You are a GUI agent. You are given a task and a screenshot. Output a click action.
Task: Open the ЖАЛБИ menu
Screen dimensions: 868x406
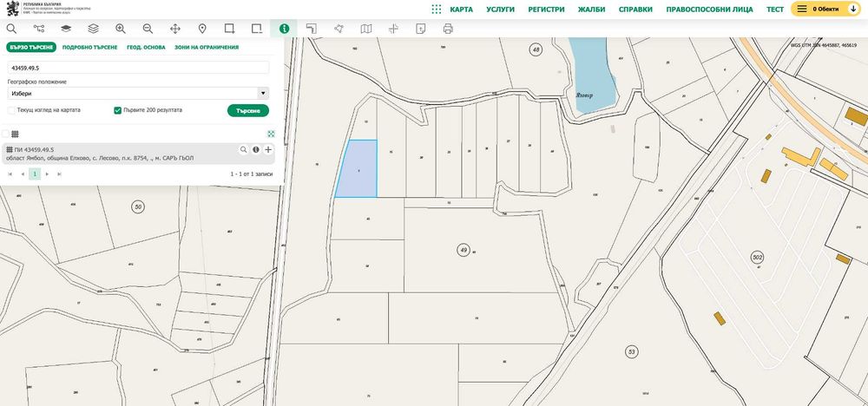(591, 10)
